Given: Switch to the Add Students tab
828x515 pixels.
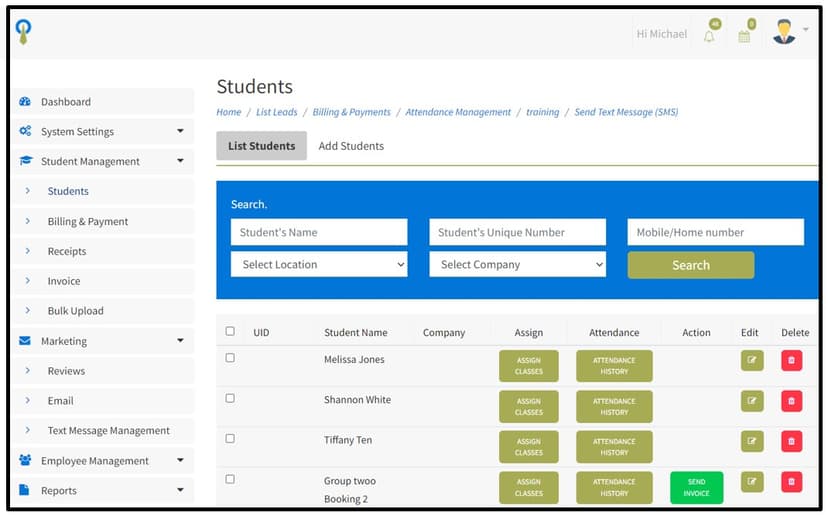Looking at the screenshot, I should coord(351,146).
